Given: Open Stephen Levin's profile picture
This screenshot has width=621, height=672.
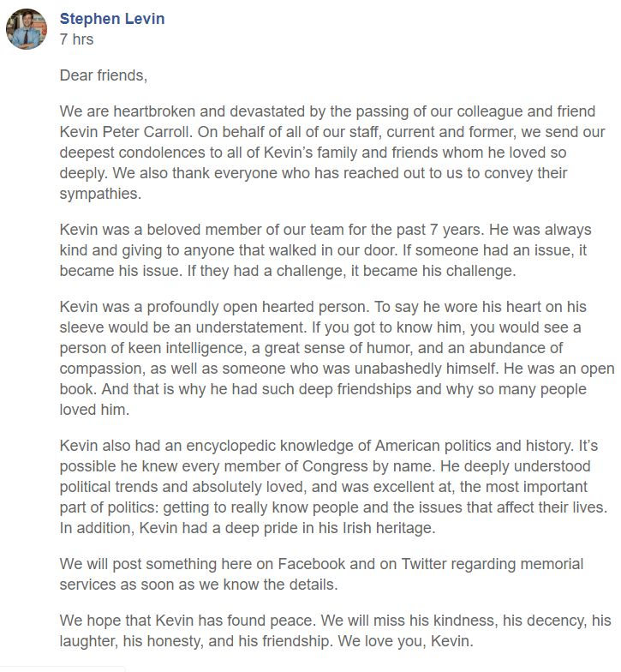Looking at the screenshot, I should pyautogui.click(x=26, y=29).
